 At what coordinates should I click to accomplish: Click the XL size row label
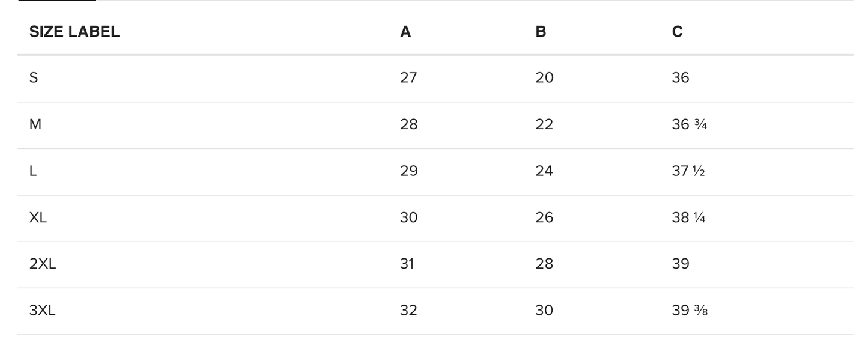point(38,217)
